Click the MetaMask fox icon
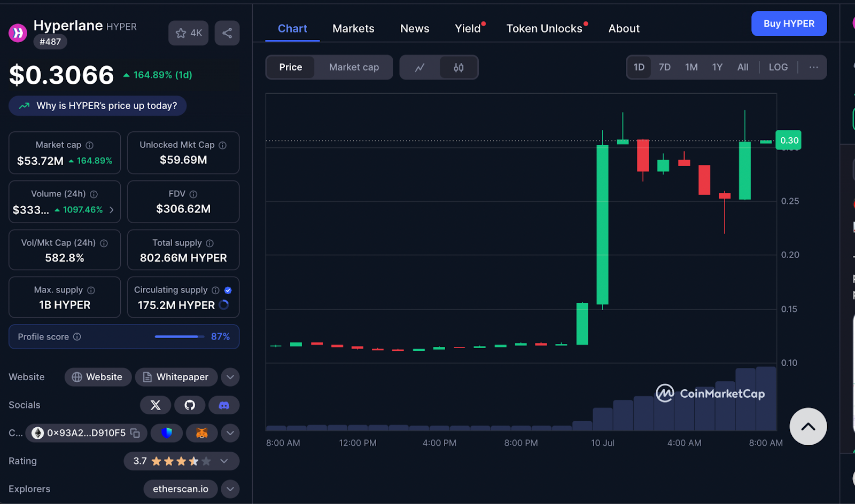This screenshot has width=855, height=504. pyautogui.click(x=202, y=433)
